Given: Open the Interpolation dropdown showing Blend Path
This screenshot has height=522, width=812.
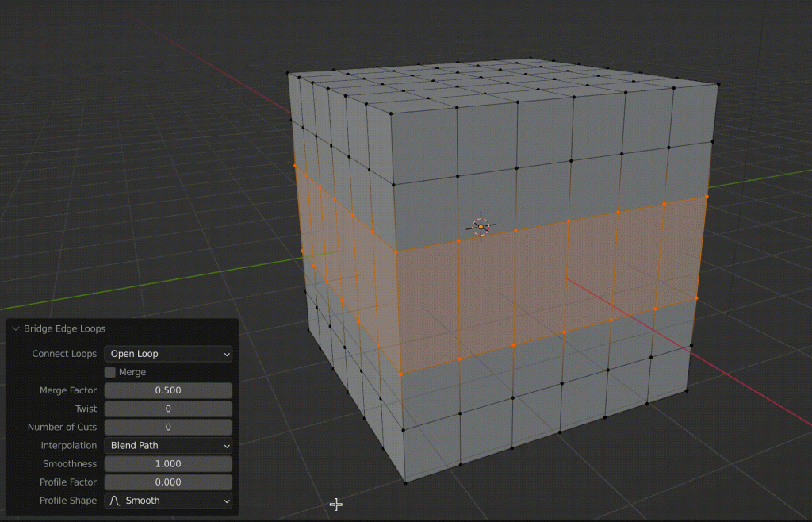Looking at the screenshot, I should (x=168, y=445).
